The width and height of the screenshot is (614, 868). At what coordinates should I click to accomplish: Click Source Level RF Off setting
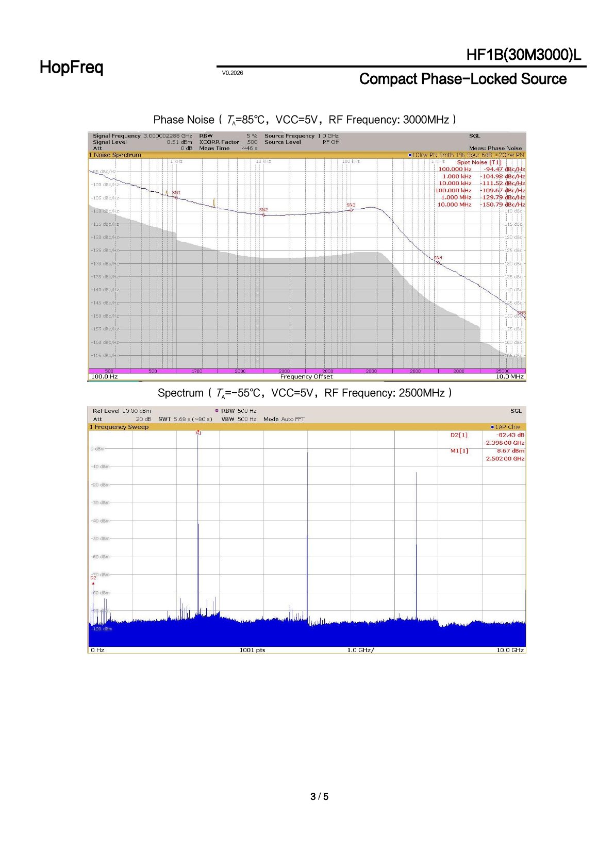(302, 142)
